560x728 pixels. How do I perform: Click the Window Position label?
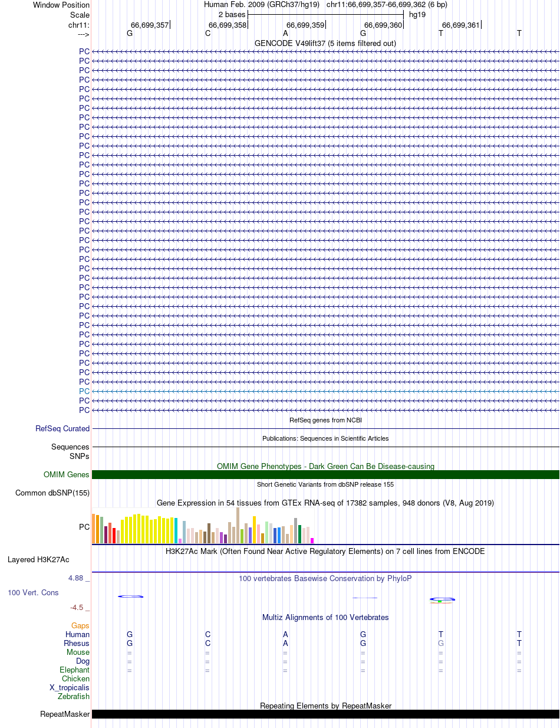(x=61, y=5)
